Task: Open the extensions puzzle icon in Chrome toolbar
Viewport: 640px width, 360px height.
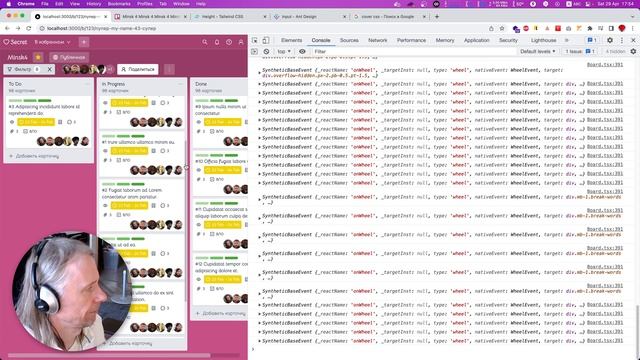Action: point(590,28)
